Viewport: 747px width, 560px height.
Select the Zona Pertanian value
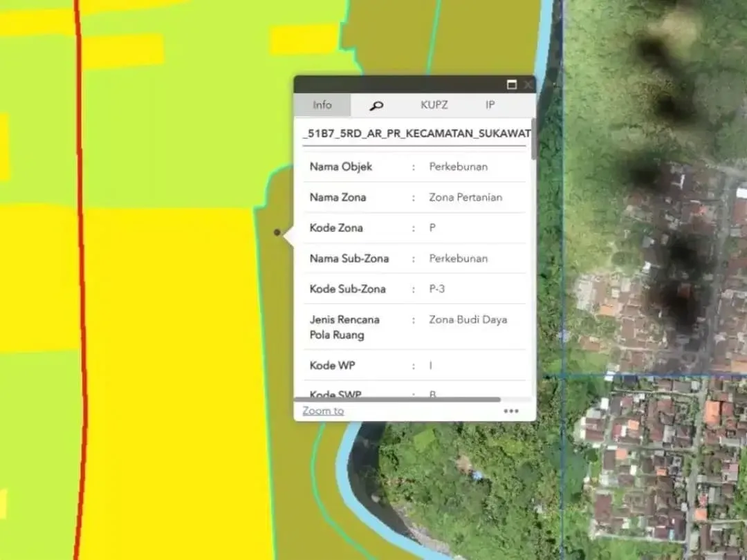point(465,197)
